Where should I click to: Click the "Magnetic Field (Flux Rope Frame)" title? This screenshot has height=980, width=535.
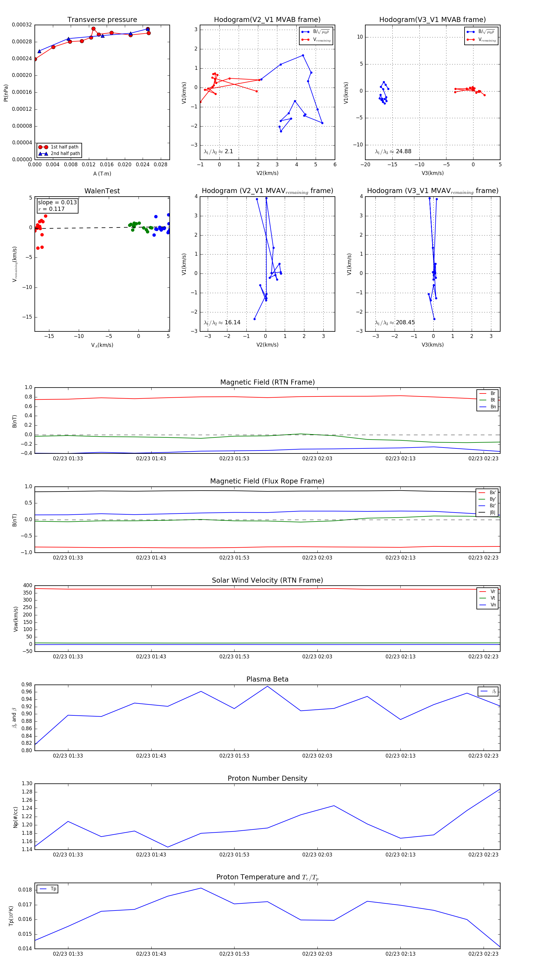[x=267, y=481]
